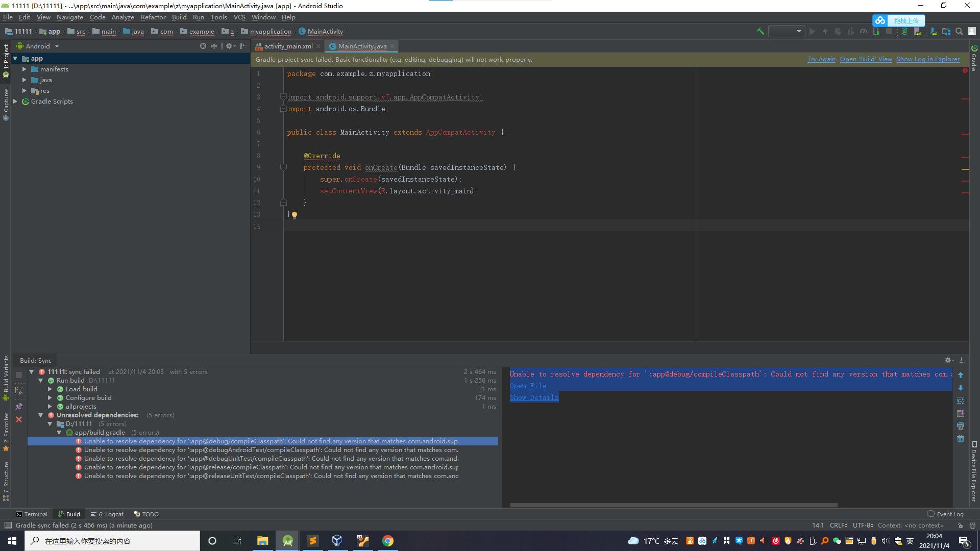Click the red X close build icon
The width and height of the screenshot is (980, 551).
point(19,419)
